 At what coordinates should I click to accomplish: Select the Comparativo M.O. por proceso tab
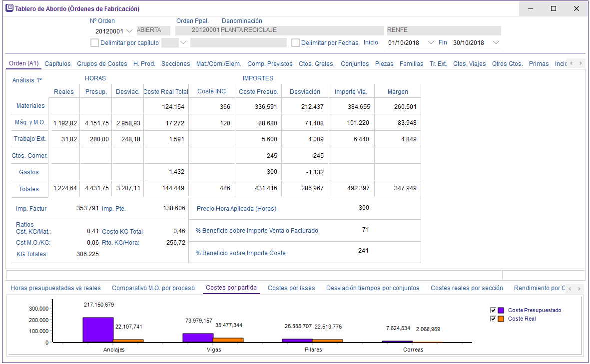(153, 288)
